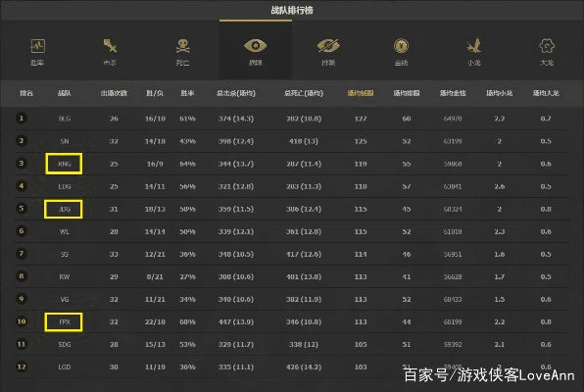
Task: Sort by the 场均金钱 average gold header
Action: pyautogui.click(x=453, y=93)
